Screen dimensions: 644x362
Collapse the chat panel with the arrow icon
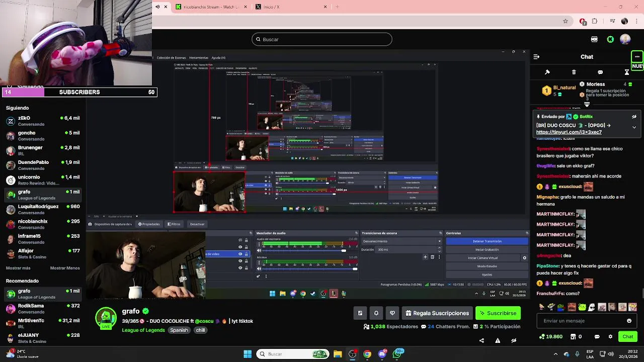536,57
